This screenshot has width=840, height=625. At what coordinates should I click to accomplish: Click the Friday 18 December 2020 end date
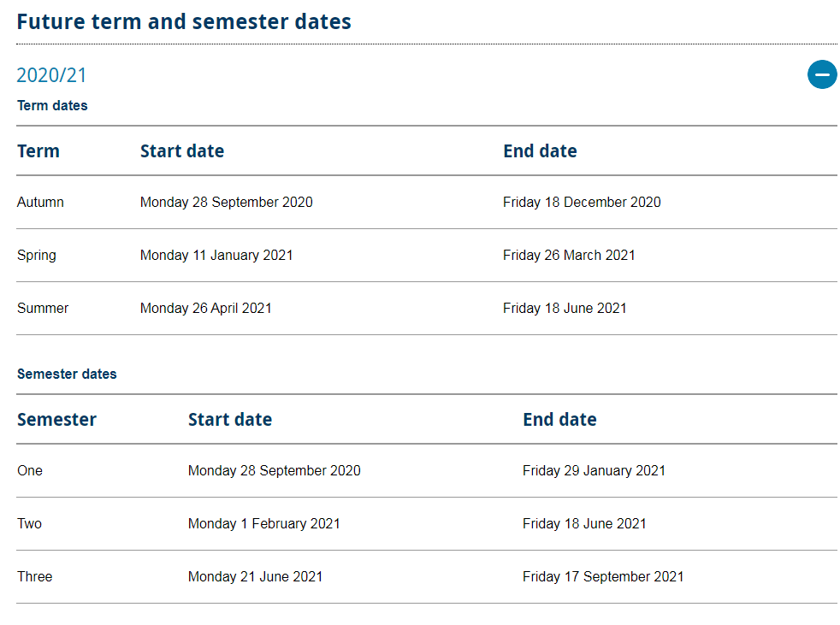582,203
